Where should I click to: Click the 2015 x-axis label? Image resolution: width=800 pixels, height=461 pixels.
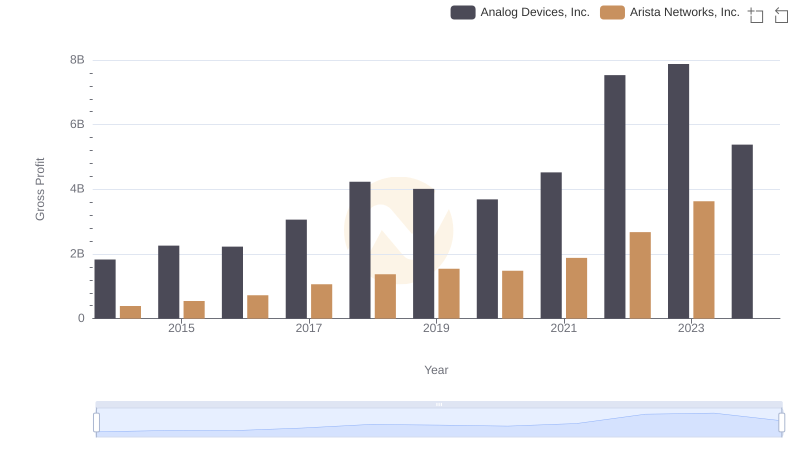coord(181,328)
